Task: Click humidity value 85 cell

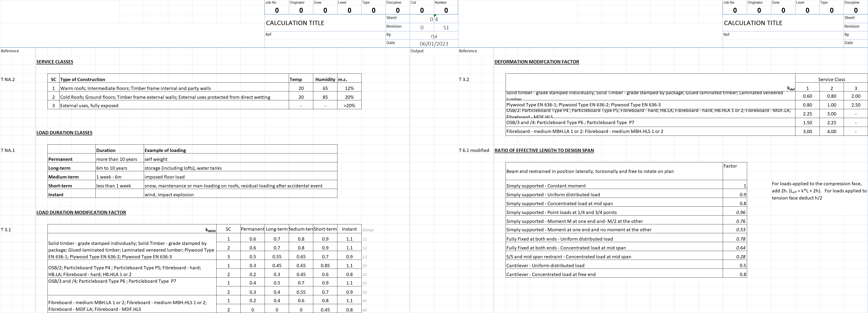Action: click(x=325, y=97)
